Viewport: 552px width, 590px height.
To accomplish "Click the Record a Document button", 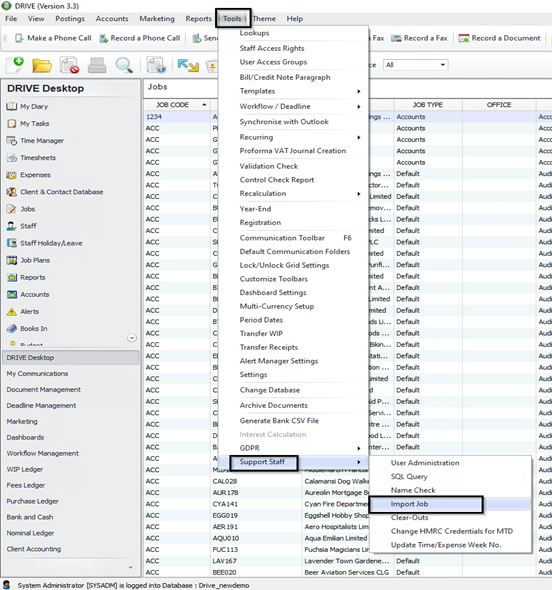I will click(x=500, y=38).
